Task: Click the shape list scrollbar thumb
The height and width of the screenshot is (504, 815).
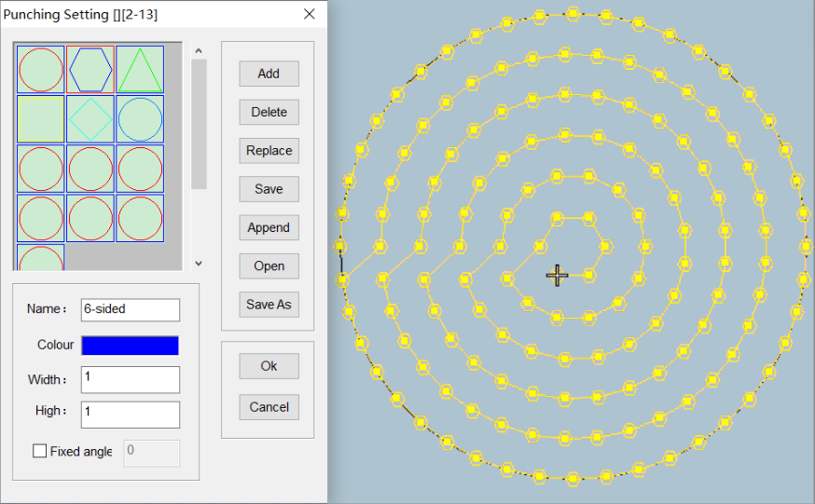Action: click(199, 124)
